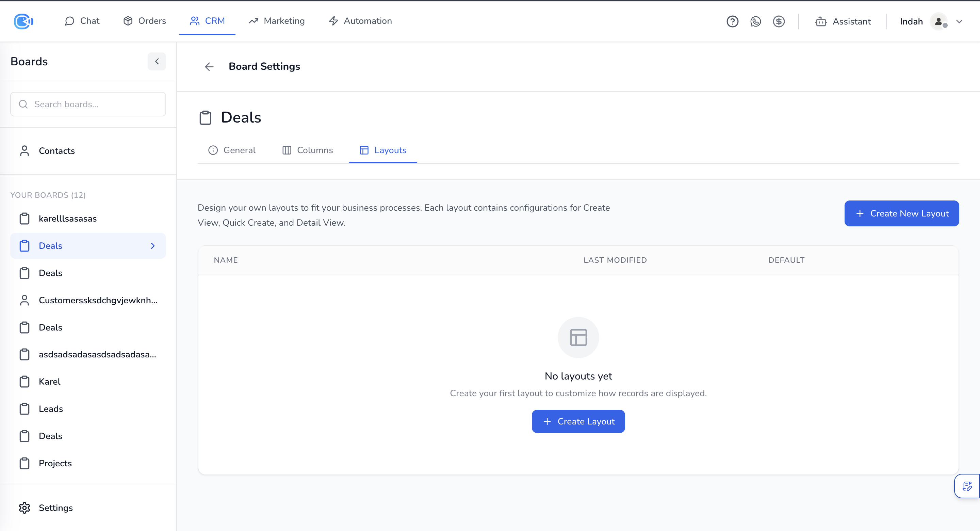
Task: Click the app logo icon
Action: point(23,21)
